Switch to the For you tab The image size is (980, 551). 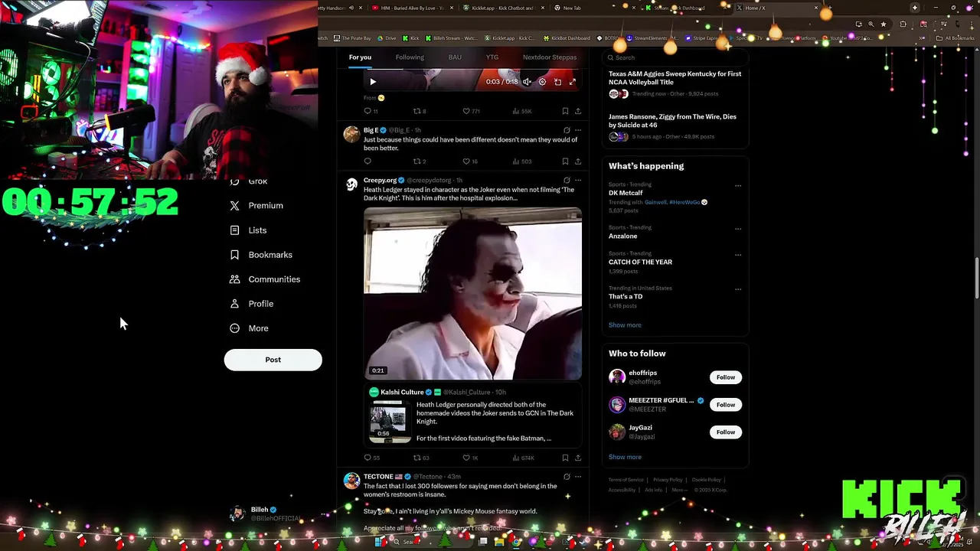[x=360, y=57]
